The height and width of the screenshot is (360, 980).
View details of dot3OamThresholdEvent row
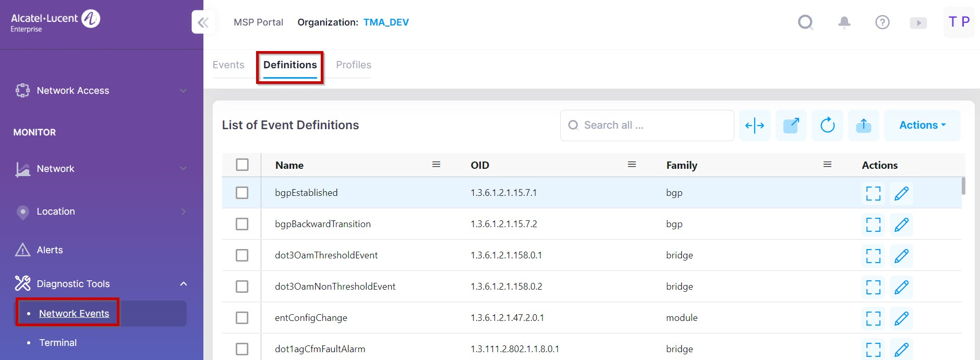(873, 256)
